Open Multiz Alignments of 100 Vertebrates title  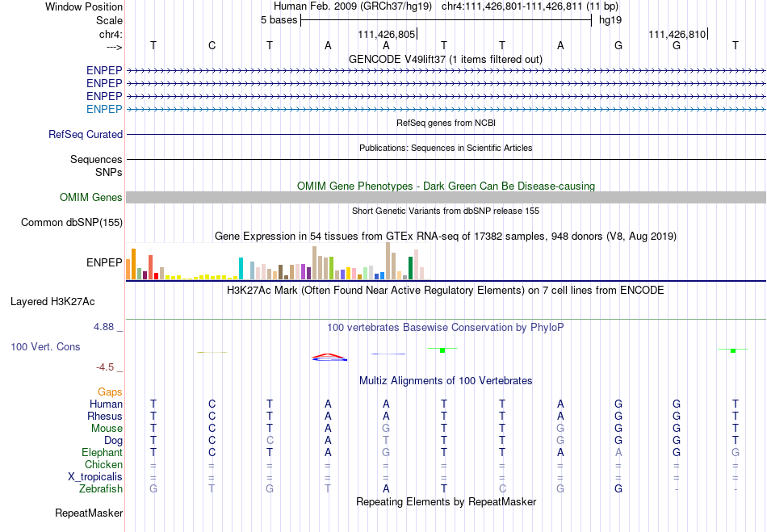446,380
